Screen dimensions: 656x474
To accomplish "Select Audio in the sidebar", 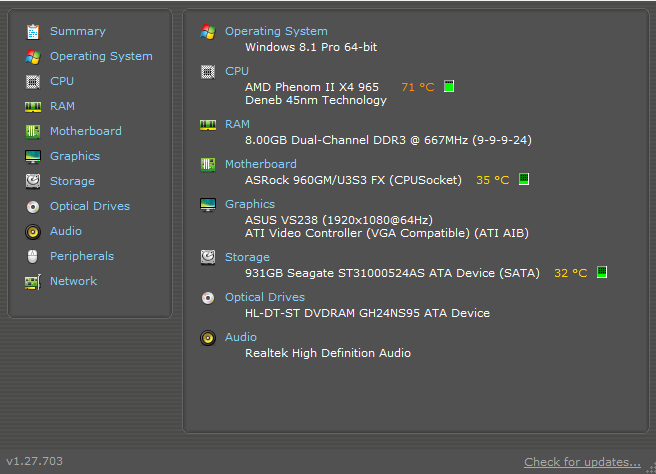I will pos(66,231).
